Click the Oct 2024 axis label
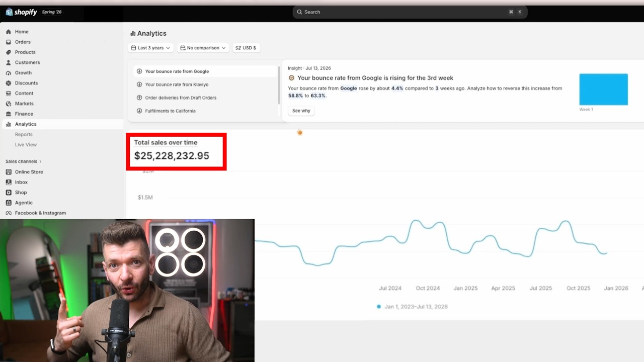 tap(428, 289)
